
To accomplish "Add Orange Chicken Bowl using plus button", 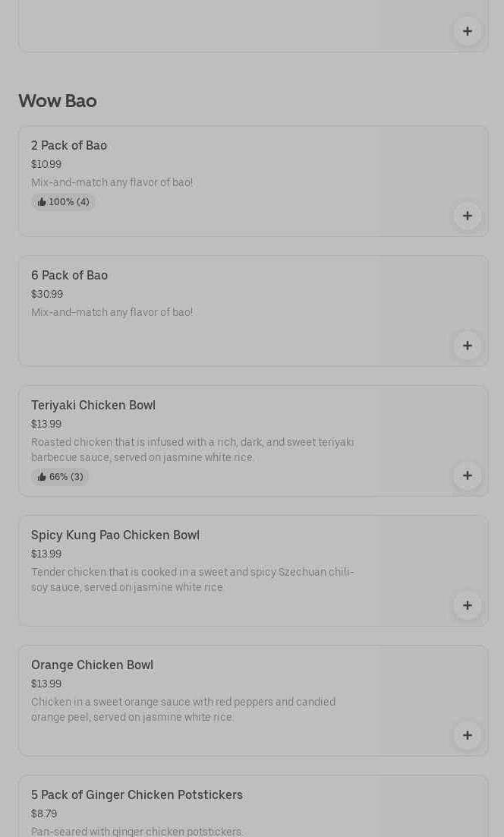I will [467, 735].
